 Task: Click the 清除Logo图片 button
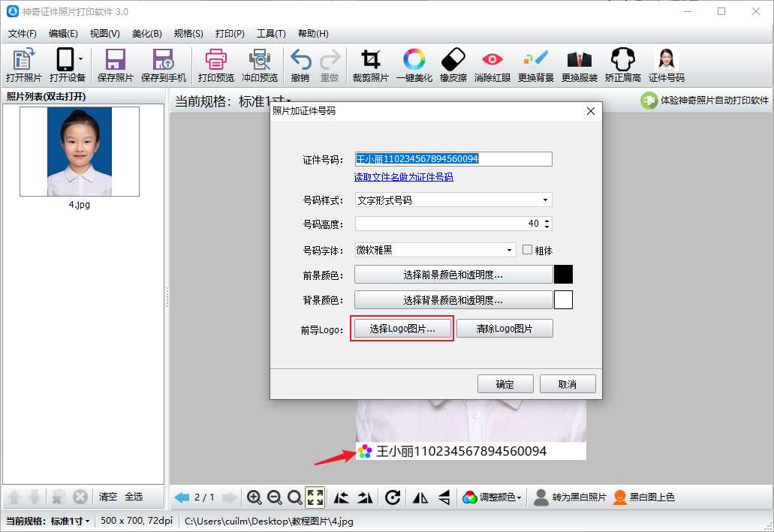504,329
